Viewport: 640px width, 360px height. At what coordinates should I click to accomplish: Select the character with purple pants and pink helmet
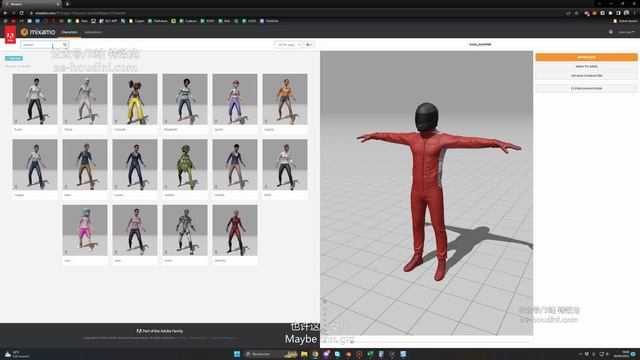pos(235,99)
